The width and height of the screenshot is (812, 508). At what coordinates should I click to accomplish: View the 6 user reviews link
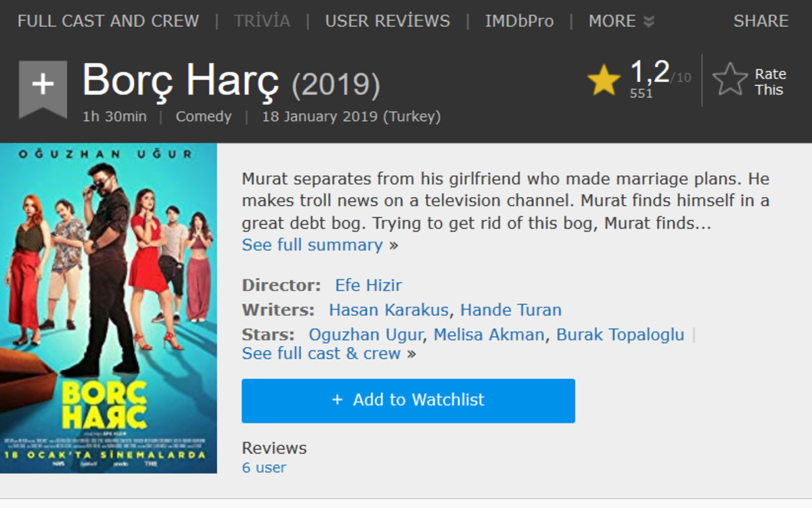pyautogui.click(x=264, y=467)
